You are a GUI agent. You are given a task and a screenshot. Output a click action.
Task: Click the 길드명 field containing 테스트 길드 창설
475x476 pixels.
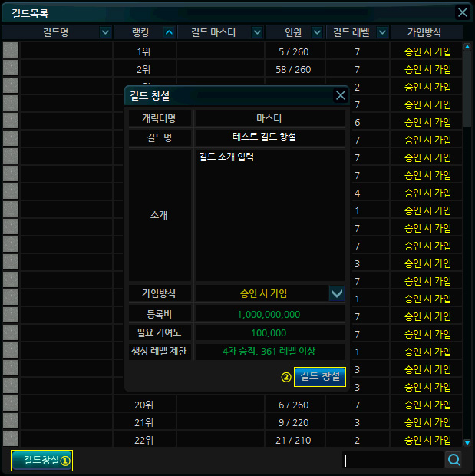pos(270,137)
